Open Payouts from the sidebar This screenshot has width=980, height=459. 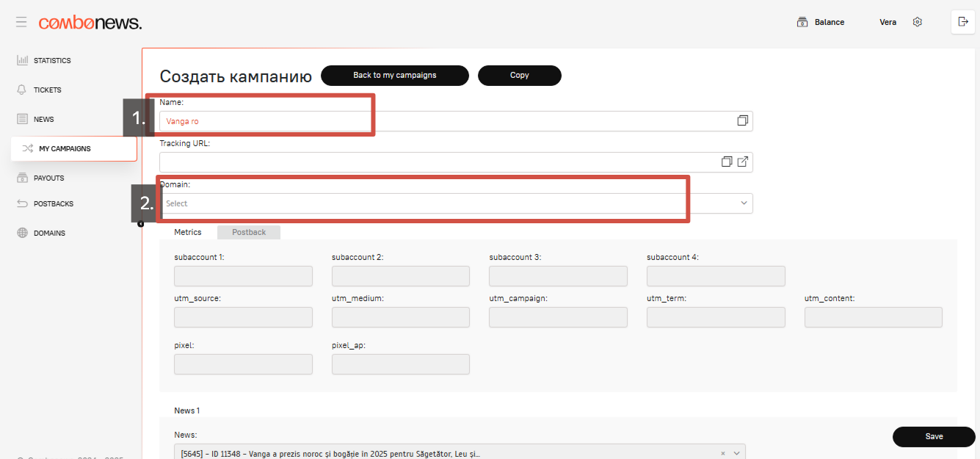coord(48,178)
